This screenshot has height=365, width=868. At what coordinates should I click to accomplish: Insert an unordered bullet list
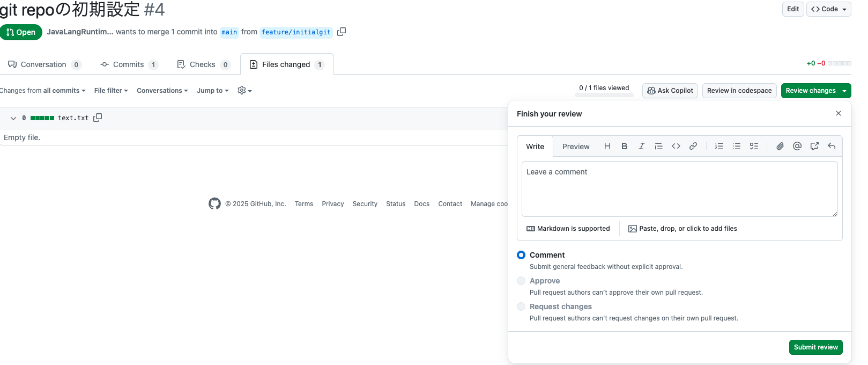coord(737,146)
